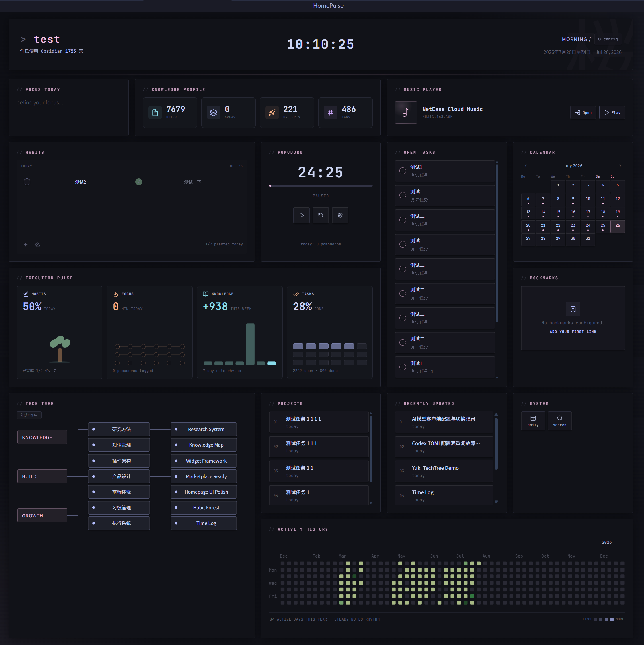Open the config settings button

coord(608,39)
